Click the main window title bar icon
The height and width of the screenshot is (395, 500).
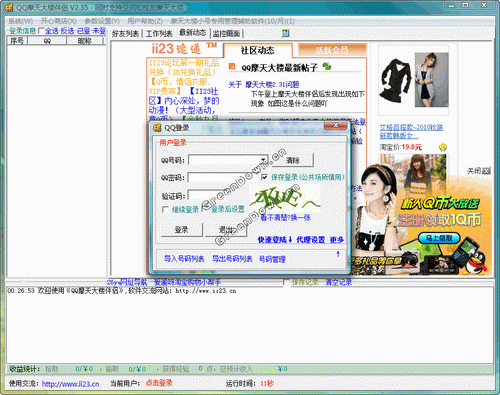[9, 7]
